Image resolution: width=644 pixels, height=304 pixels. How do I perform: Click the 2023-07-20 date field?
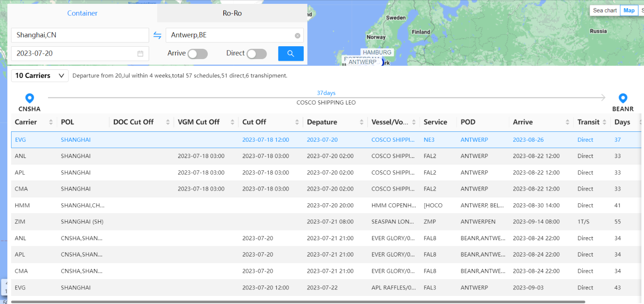pos(80,54)
